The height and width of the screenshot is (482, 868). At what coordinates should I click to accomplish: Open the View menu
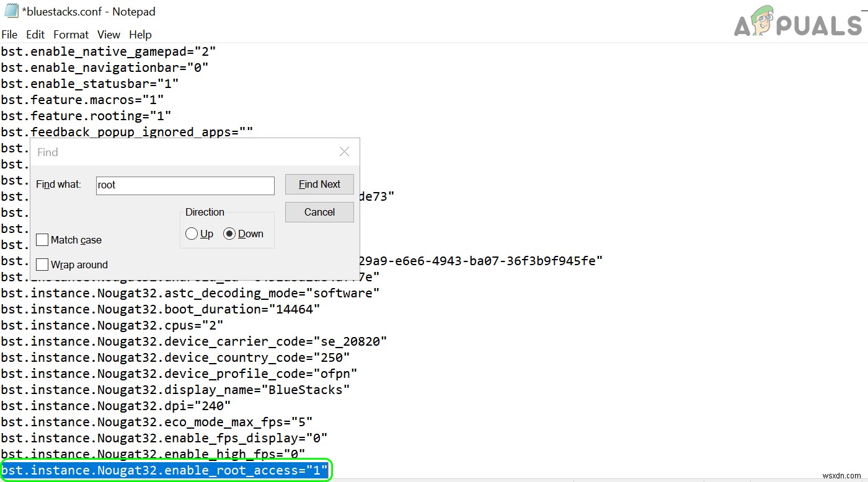pos(108,35)
